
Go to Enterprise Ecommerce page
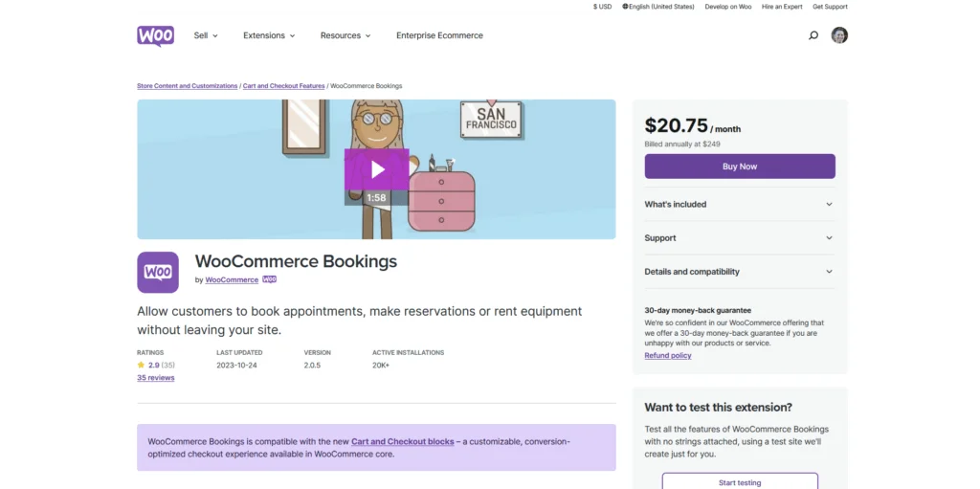(x=439, y=35)
